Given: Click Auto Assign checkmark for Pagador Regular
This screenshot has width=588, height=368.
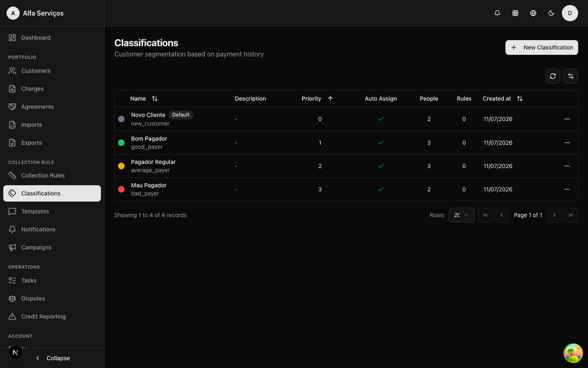Looking at the screenshot, I should 381,166.
